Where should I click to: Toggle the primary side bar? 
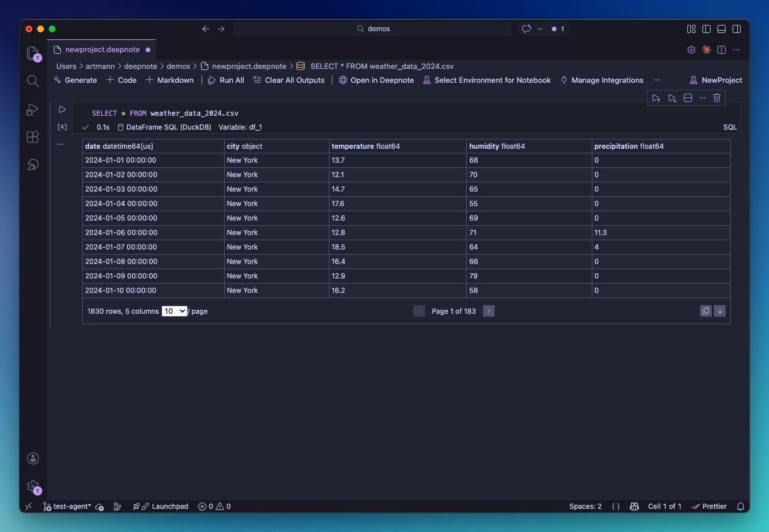(x=706, y=29)
